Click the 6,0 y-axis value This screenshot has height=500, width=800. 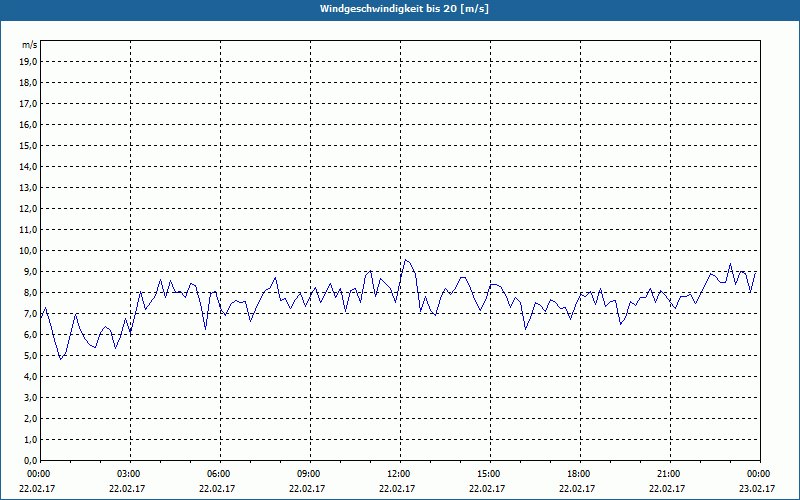[x=31, y=335]
